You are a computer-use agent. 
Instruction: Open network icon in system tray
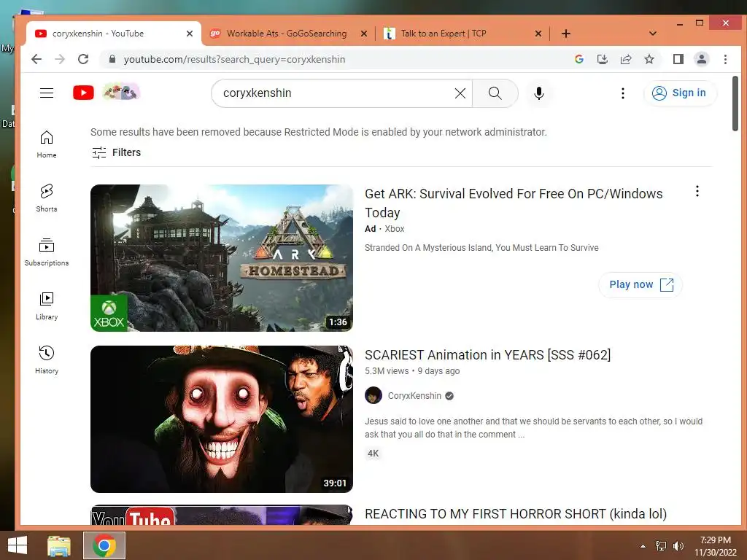click(661, 546)
